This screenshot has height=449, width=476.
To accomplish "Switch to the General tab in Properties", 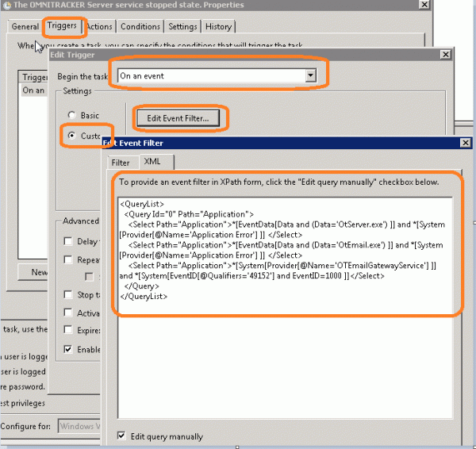I will tap(25, 26).
